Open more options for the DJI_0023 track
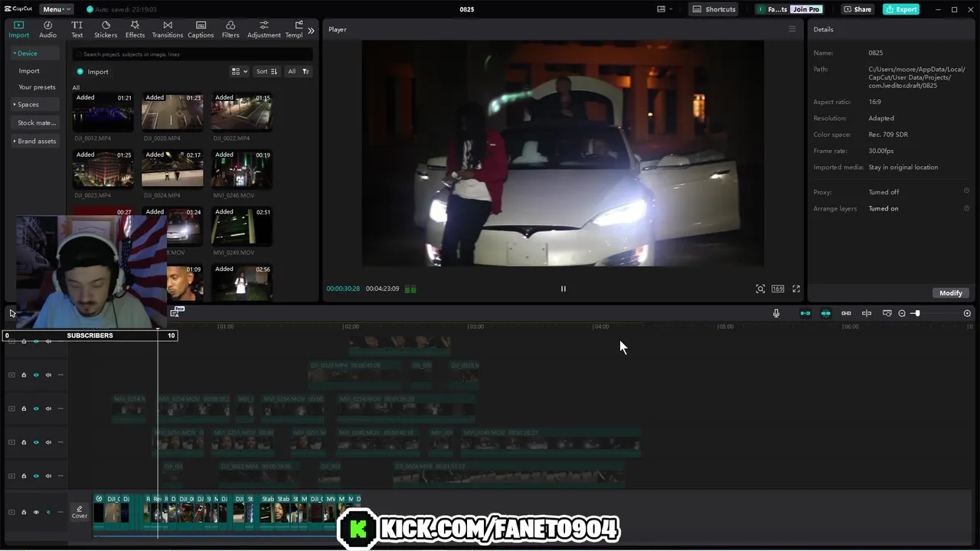This screenshot has width=980, height=551. coord(60,476)
